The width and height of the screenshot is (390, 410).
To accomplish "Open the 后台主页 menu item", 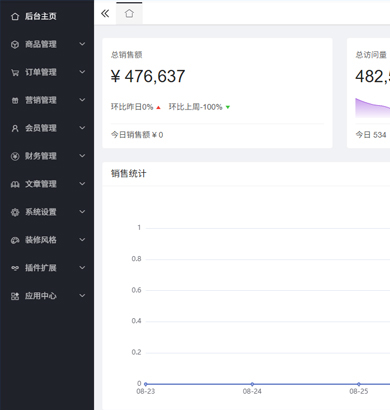I will click(41, 16).
